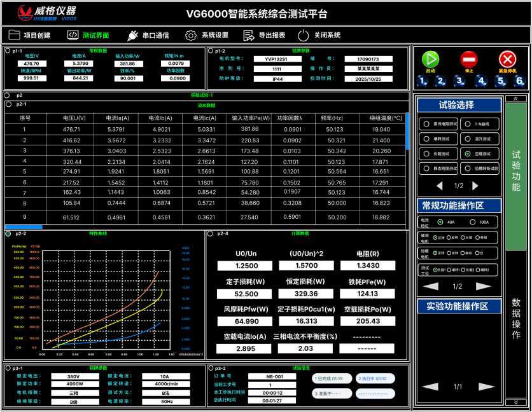The image size is (532, 412).
Task: Click the 项目创建 folder icon
Action: coord(14,35)
